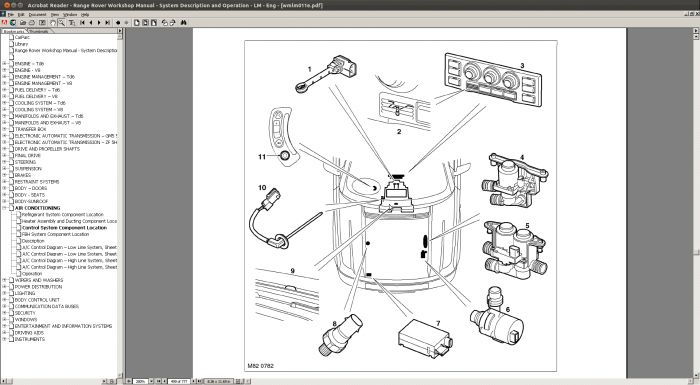The width and height of the screenshot is (700, 385).
Task: Collapse the AIR CONDITIONING bookmark node
Action: [x=4, y=208]
